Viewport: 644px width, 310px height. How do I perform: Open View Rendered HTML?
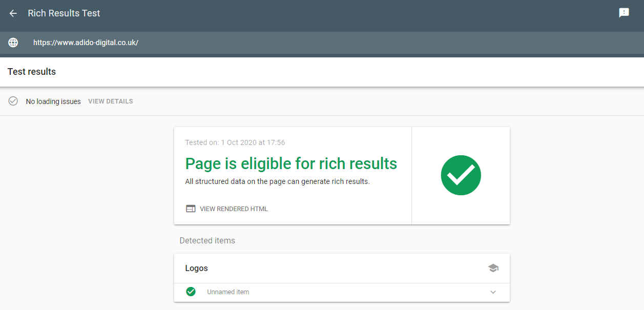tap(234, 209)
